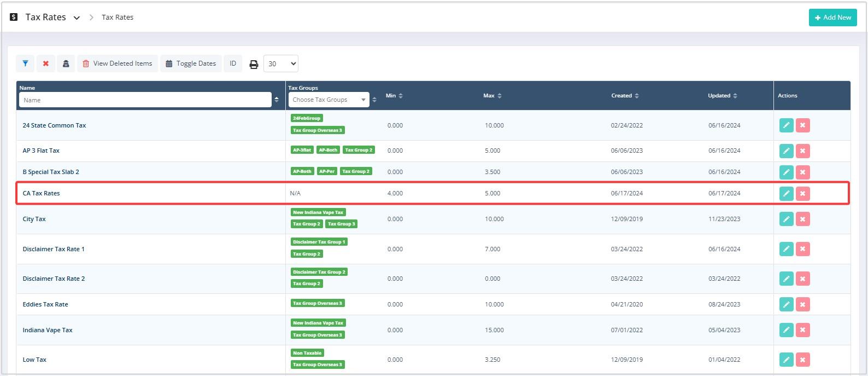Delete the Eddies Tax Rate entry
This screenshot has width=868, height=376.
pos(803,304)
